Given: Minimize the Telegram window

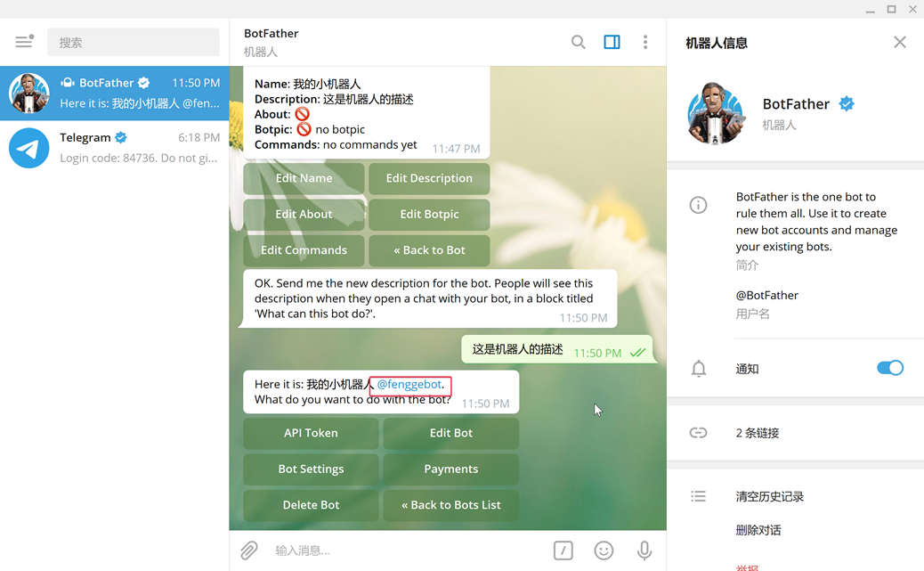Looking at the screenshot, I should tap(871, 10).
